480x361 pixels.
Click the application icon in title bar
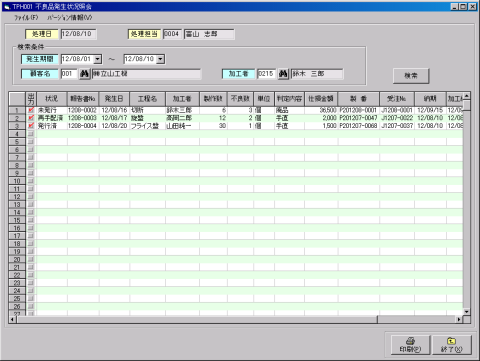[7, 6]
